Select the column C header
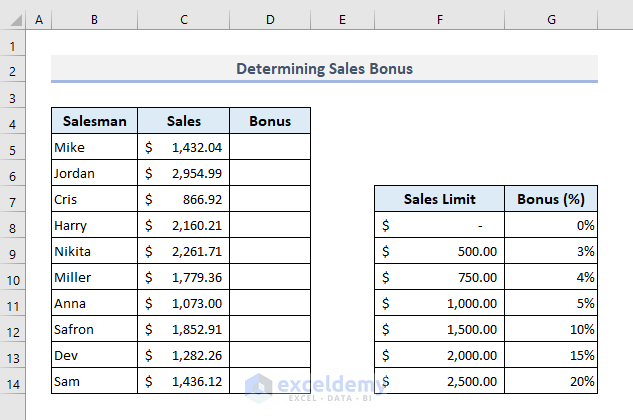Image resolution: width=633 pixels, height=420 pixels. pos(184,20)
